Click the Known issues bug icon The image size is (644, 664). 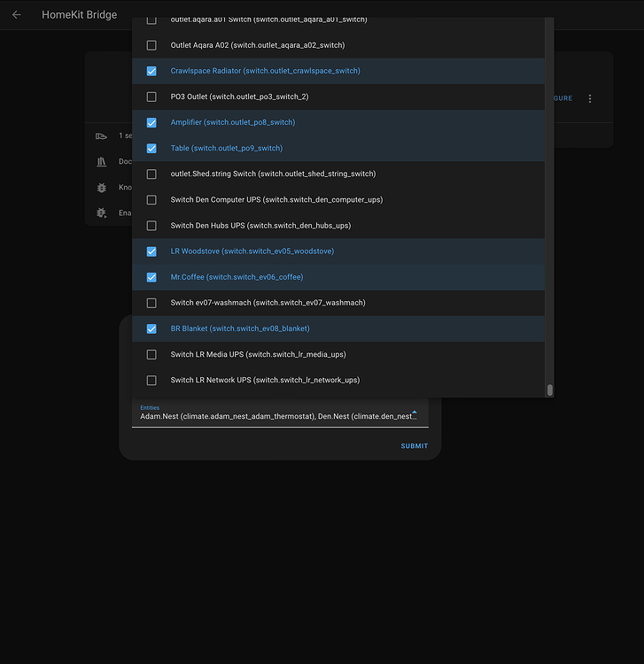(101, 188)
